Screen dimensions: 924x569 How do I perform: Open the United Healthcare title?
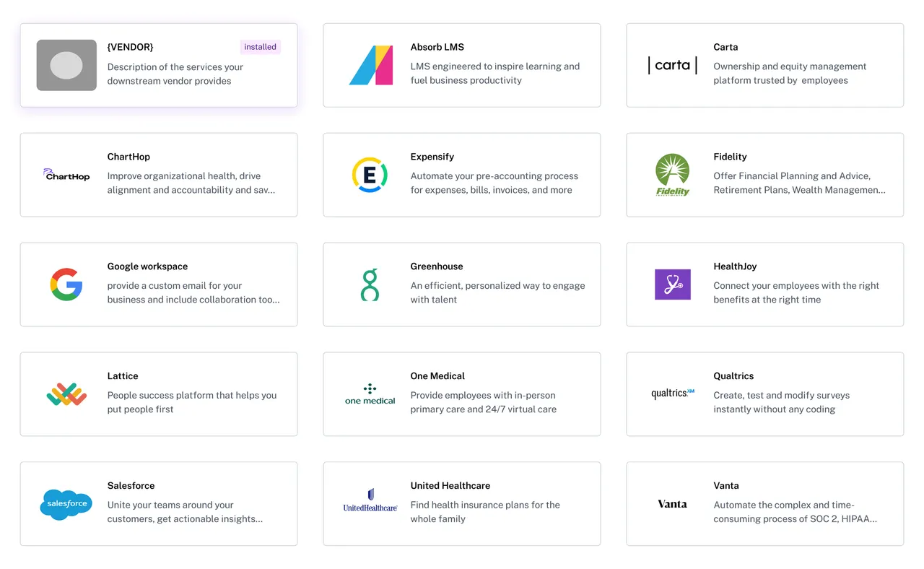pos(450,486)
